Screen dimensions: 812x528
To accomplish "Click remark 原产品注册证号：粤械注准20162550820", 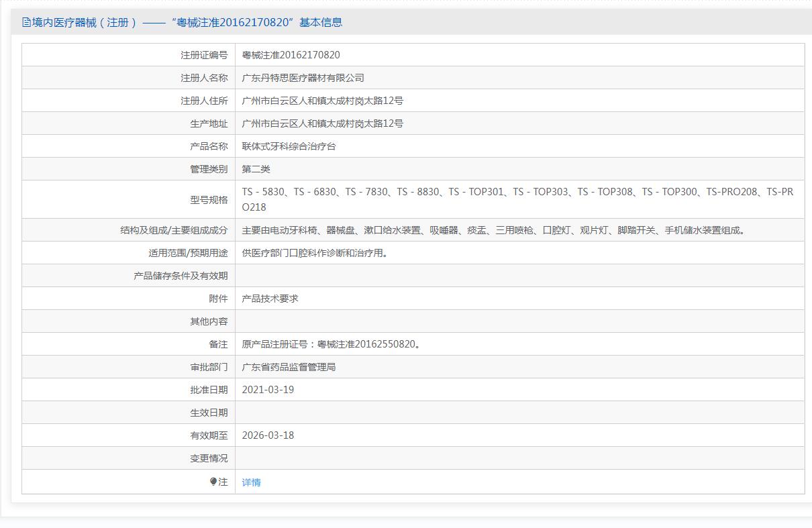I will coord(332,344).
